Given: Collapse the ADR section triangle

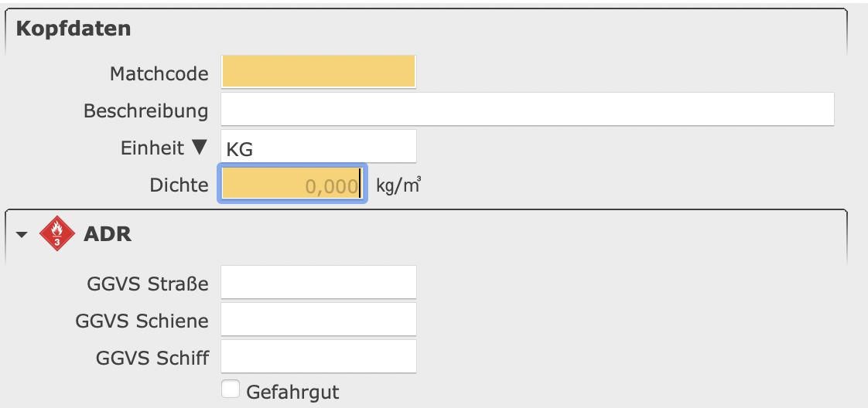Looking at the screenshot, I should click(x=22, y=235).
